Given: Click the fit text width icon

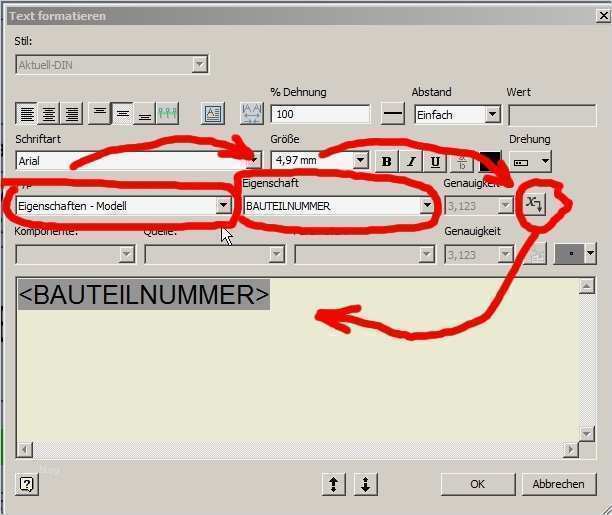Looking at the screenshot, I should (x=252, y=114).
